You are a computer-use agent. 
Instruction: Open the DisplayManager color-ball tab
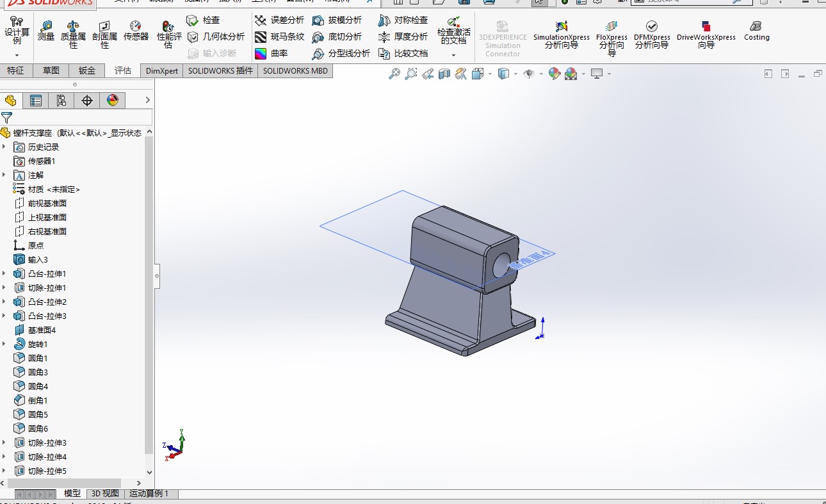point(113,101)
